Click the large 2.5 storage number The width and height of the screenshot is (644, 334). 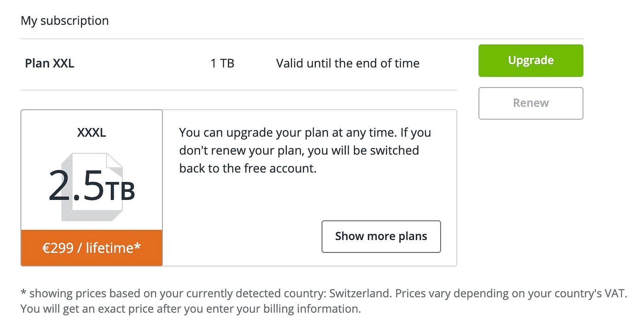(x=76, y=186)
